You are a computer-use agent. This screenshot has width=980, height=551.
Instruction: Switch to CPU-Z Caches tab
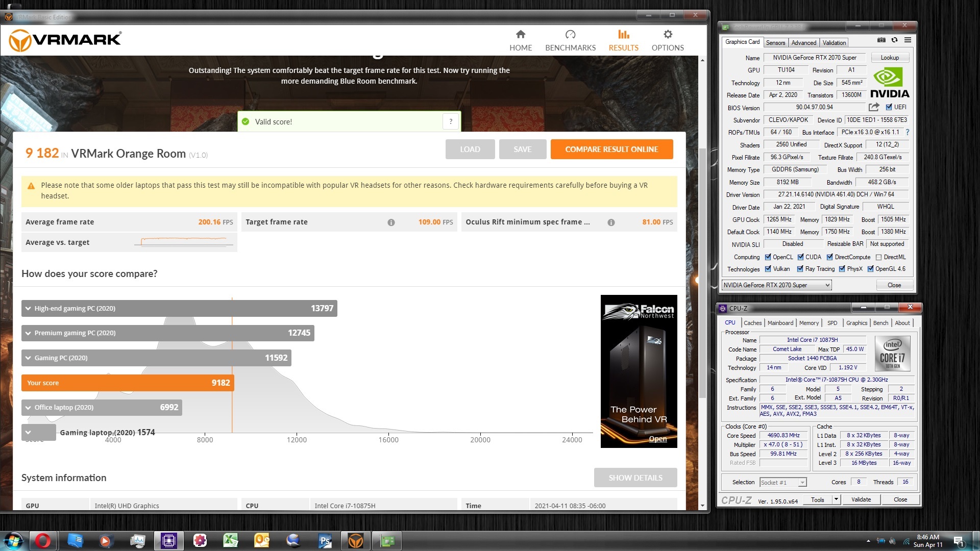click(x=752, y=323)
